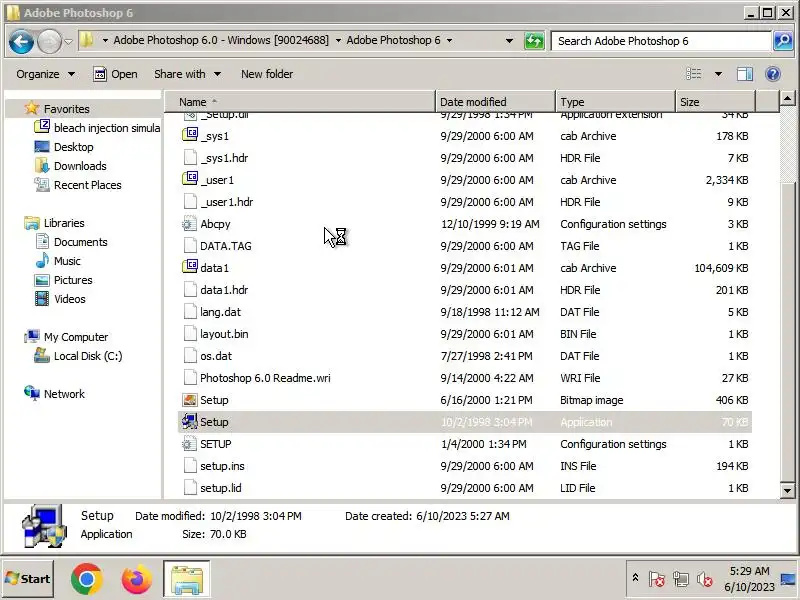This screenshot has width=800, height=600.
Task: Launch Google Chrome from the taskbar
Action: [x=87, y=579]
